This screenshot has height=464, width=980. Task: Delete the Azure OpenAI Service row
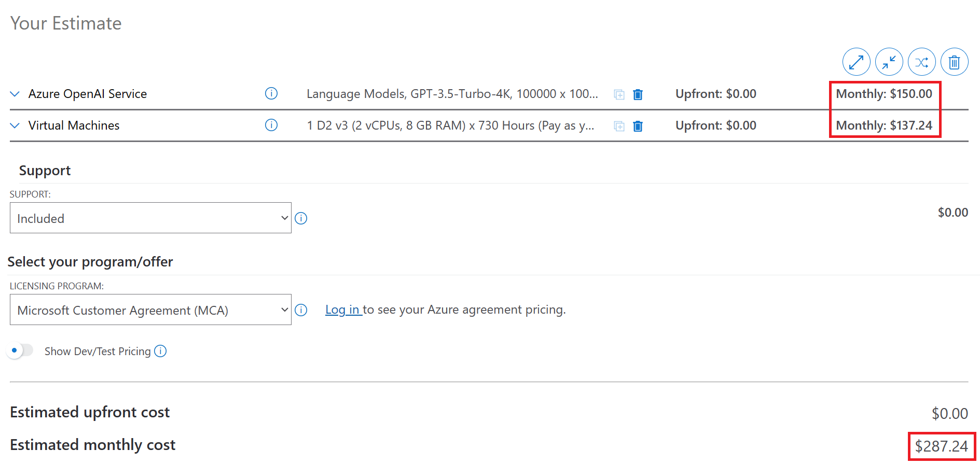click(638, 94)
